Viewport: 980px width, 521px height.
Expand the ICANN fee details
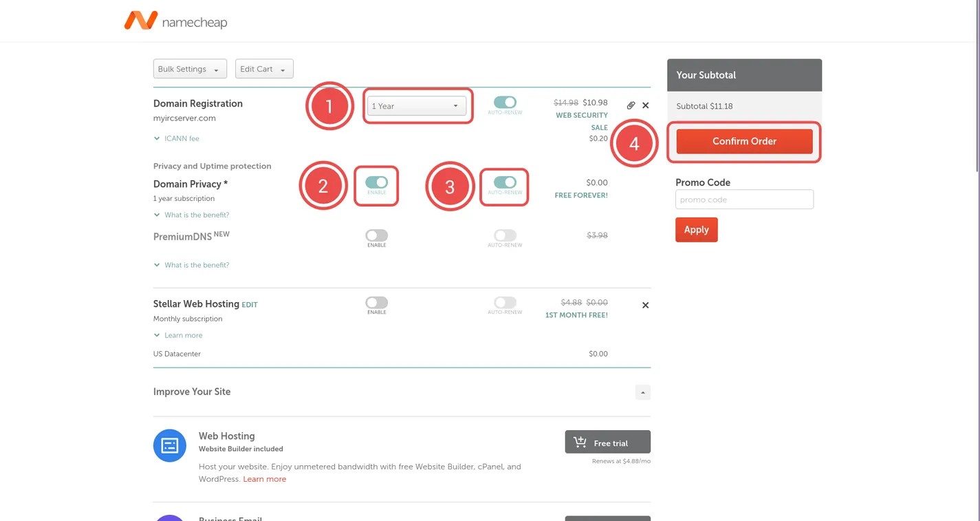pos(181,138)
